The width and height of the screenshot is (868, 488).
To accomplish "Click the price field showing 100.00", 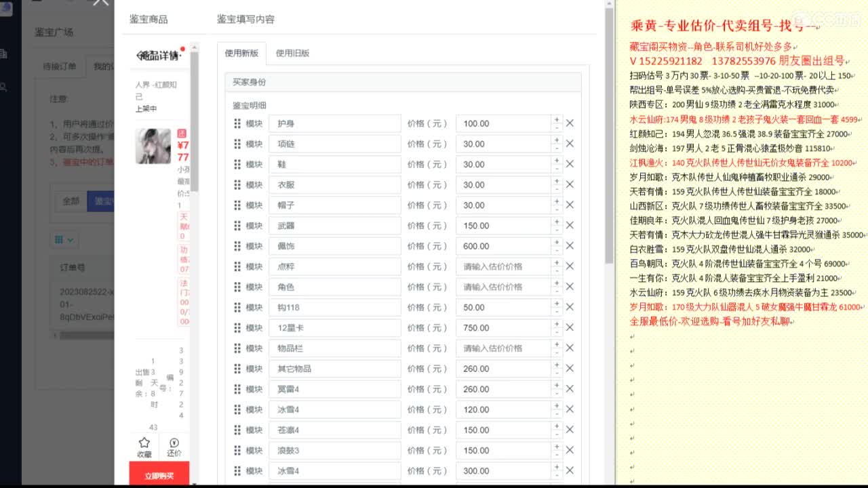I will [503, 123].
